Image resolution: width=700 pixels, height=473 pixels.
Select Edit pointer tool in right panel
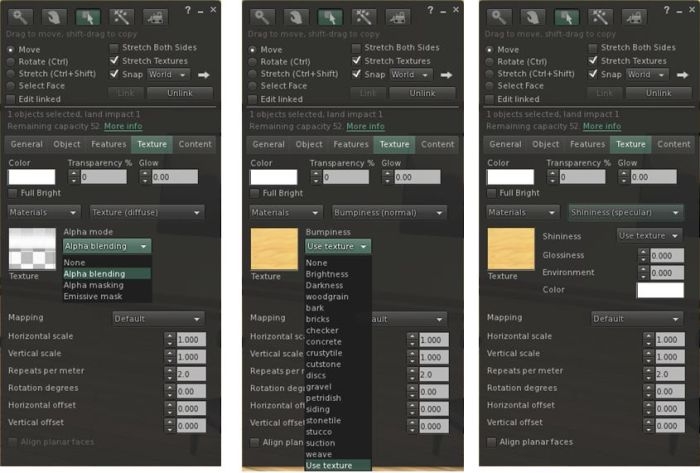[x=567, y=17]
